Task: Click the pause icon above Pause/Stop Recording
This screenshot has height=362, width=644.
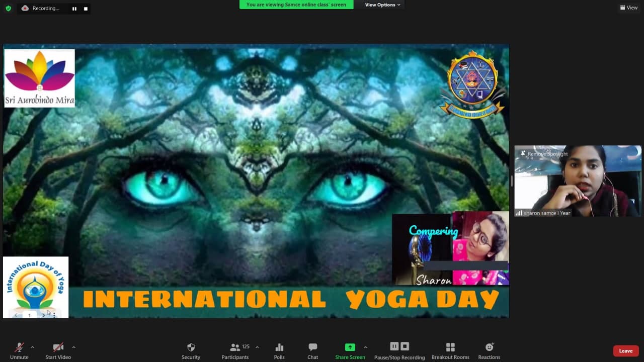Action: (394, 346)
